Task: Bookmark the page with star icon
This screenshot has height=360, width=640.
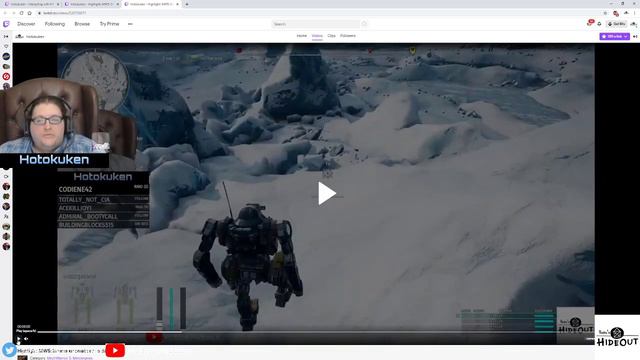Action: point(605,13)
